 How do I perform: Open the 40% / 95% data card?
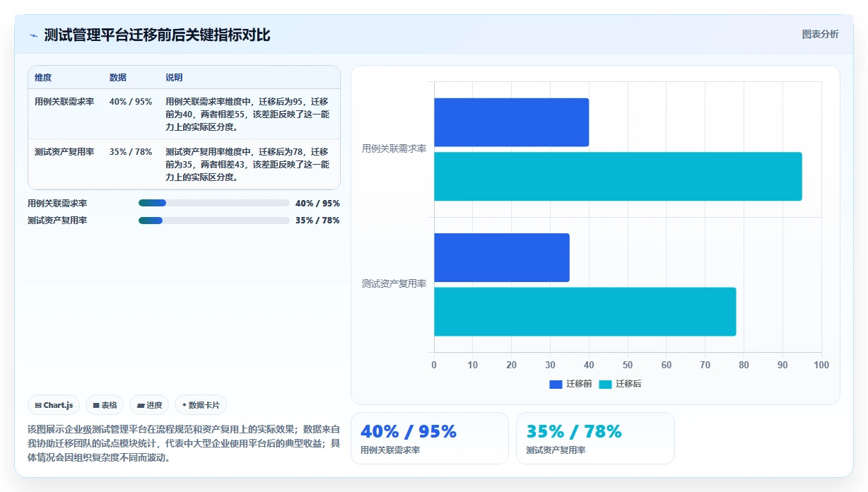430,438
